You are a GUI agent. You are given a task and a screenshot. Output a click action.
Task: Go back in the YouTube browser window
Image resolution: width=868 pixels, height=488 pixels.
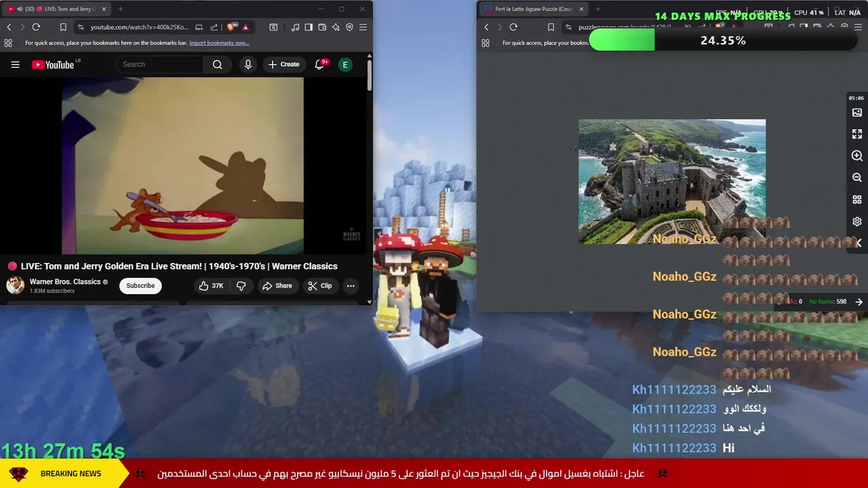pyautogui.click(x=9, y=27)
